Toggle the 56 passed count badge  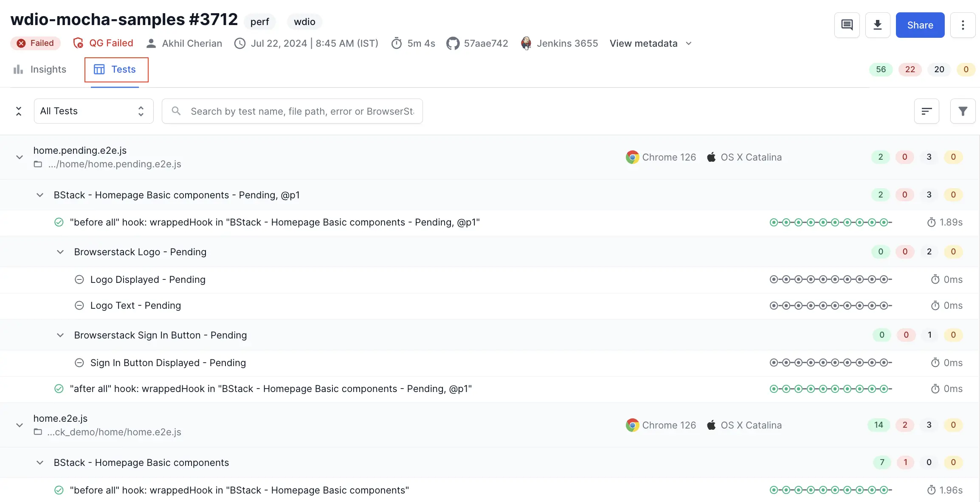(881, 69)
